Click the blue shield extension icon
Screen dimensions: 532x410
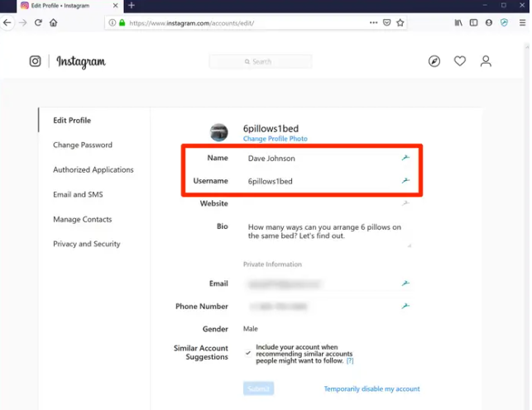[x=504, y=22]
